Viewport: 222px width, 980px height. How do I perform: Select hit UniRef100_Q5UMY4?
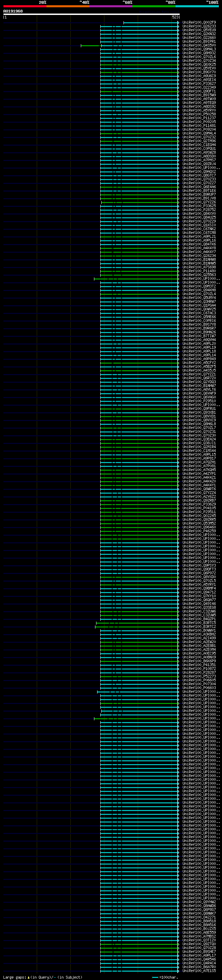point(199,298)
